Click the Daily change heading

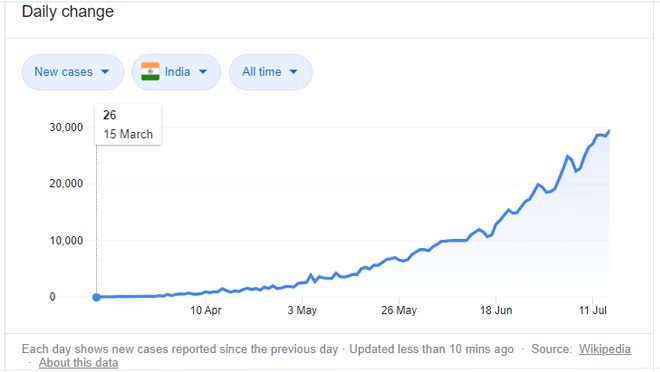coord(68,12)
